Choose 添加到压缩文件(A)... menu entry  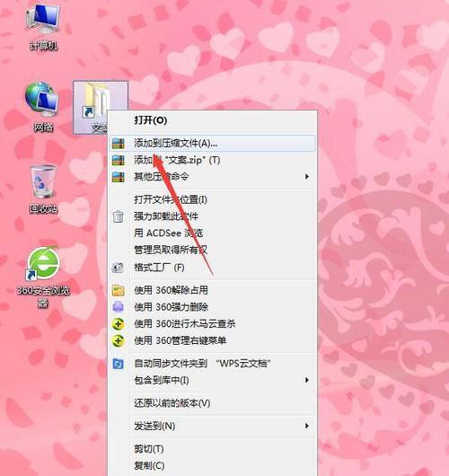tap(213, 144)
